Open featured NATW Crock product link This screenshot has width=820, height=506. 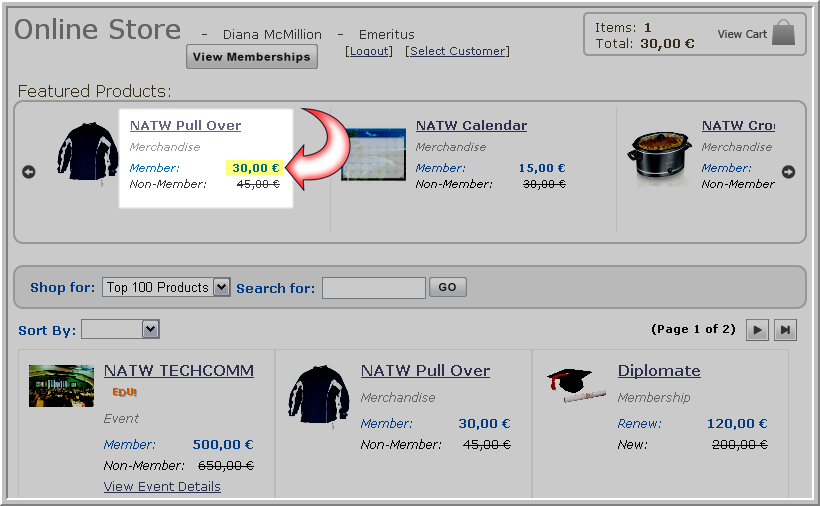738,125
